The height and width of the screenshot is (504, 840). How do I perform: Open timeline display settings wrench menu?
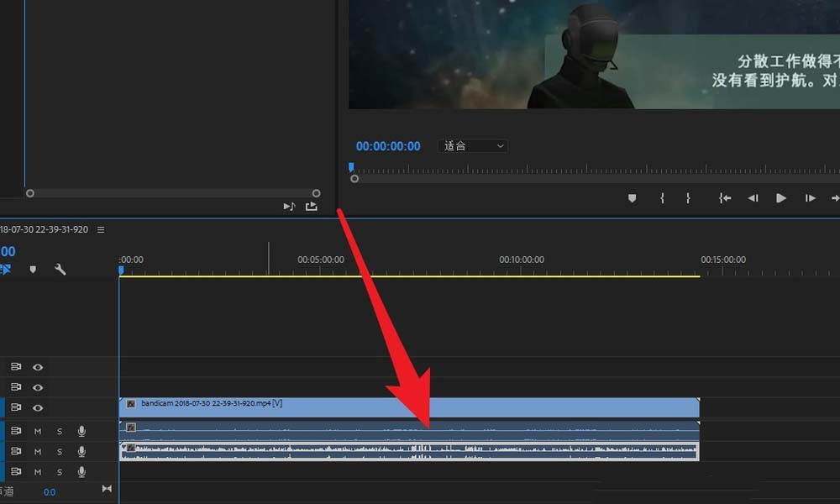click(x=60, y=270)
